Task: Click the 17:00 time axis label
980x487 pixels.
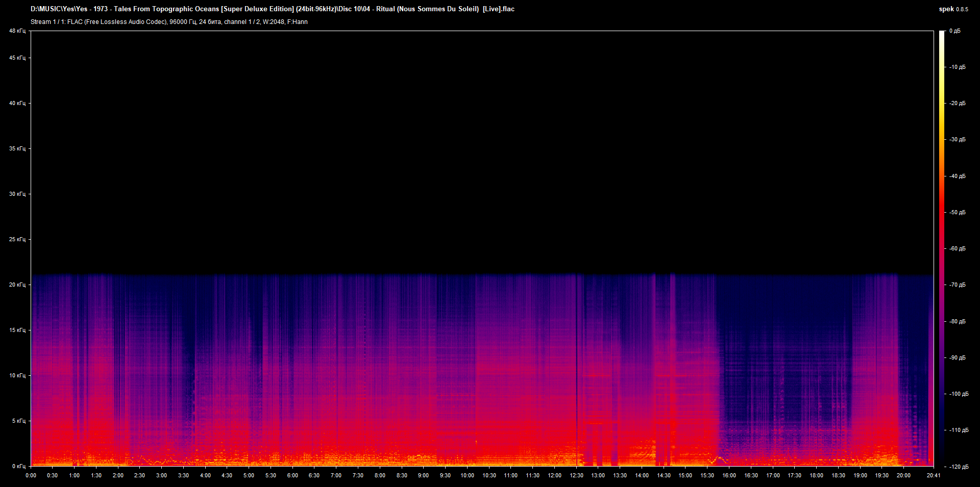Action: pos(773,476)
